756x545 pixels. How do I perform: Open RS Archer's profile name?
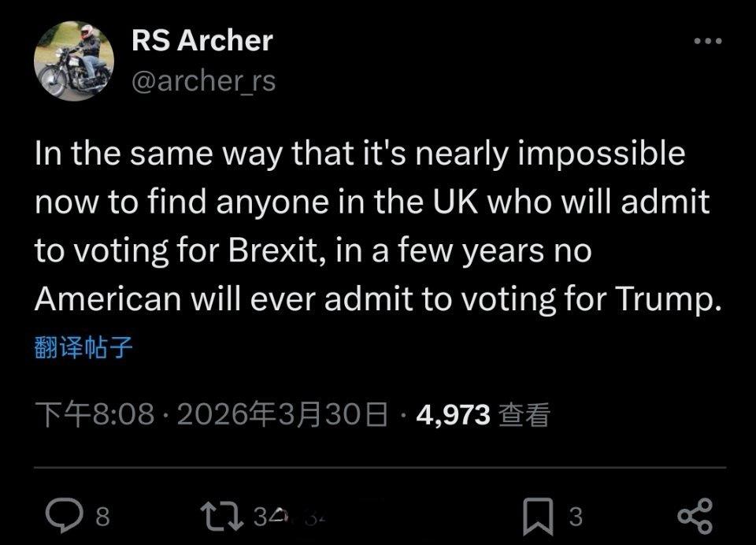[x=201, y=38]
